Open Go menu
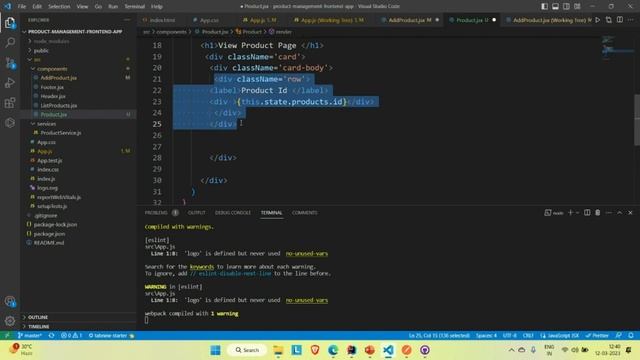The width and height of the screenshot is (640, 360). [x=98, y=7]
